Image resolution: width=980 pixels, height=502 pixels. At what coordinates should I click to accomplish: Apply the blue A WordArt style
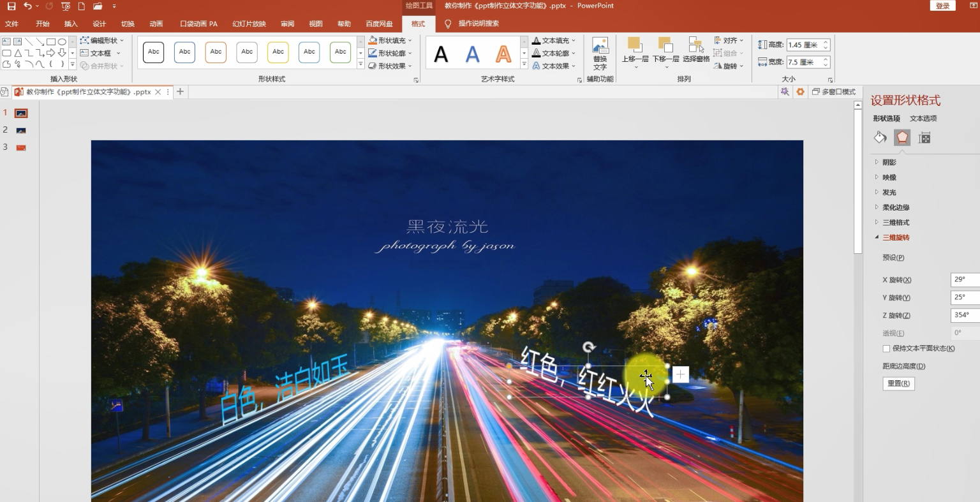point(472,54)
